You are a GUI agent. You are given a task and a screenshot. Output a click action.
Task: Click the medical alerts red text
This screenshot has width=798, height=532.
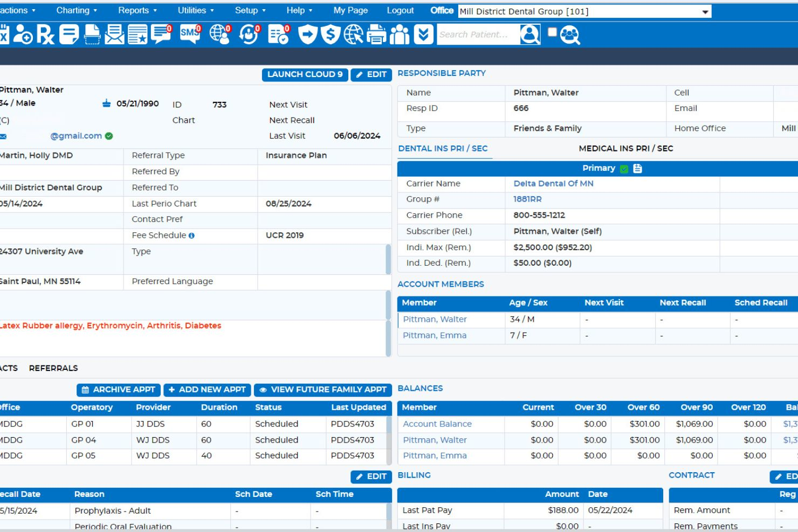(110, 326)
